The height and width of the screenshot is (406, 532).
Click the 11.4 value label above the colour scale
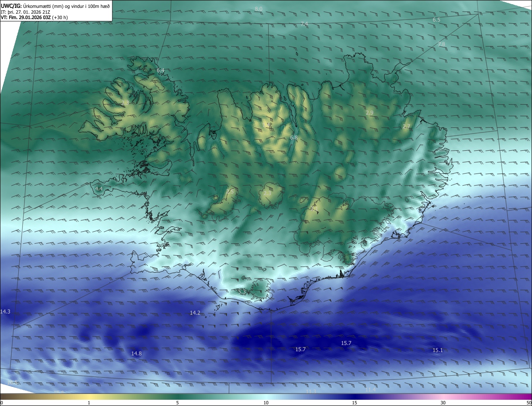point(370,389)
